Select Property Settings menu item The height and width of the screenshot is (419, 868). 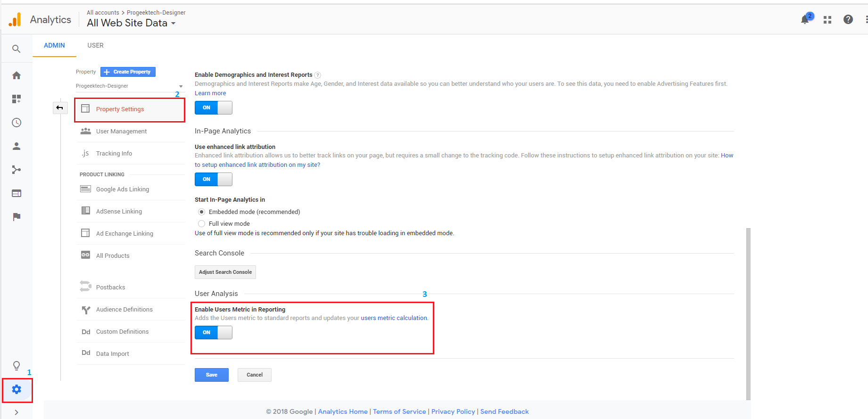pyautogui.click(x=129, y=109)
